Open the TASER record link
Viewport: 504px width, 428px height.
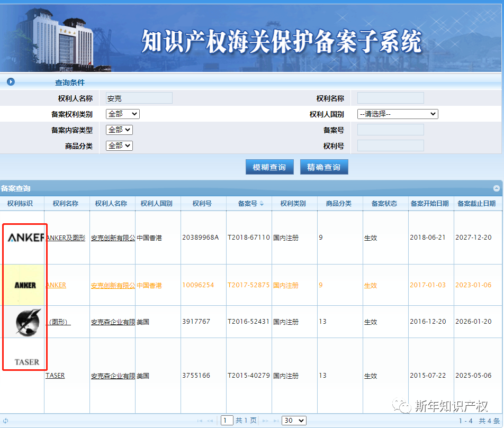[x=55, y=376]
